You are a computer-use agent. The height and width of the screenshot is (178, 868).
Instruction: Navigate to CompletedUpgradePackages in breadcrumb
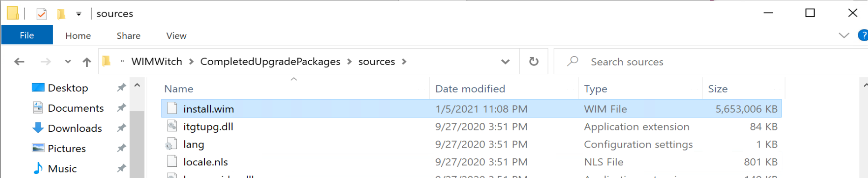tap(270, 62)
